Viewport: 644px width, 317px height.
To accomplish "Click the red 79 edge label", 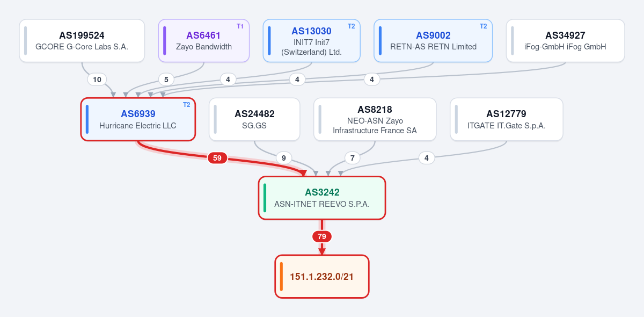I will tap(322, 236).
